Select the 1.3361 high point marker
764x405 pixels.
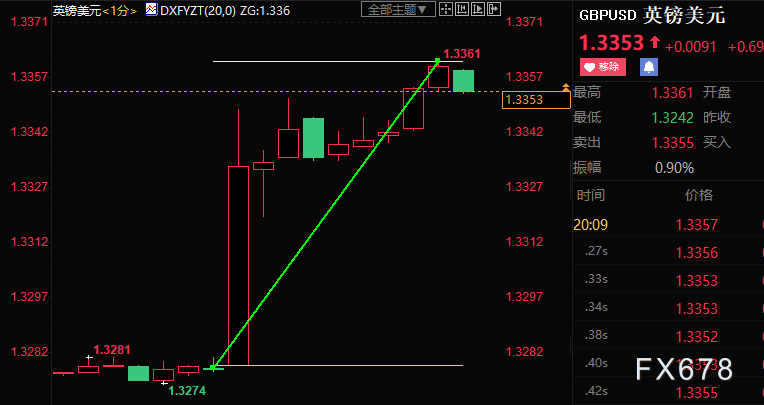pyautogui.click(x=438, y=61)
